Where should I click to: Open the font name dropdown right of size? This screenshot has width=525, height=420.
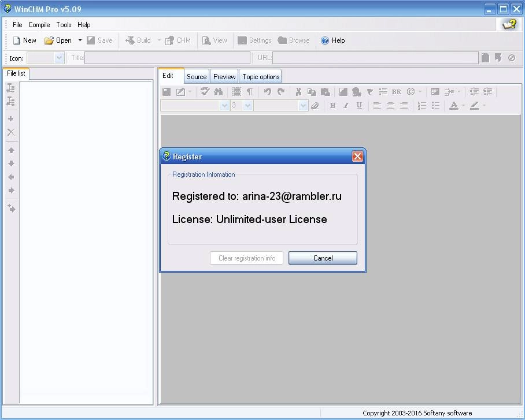click(303, 106)
